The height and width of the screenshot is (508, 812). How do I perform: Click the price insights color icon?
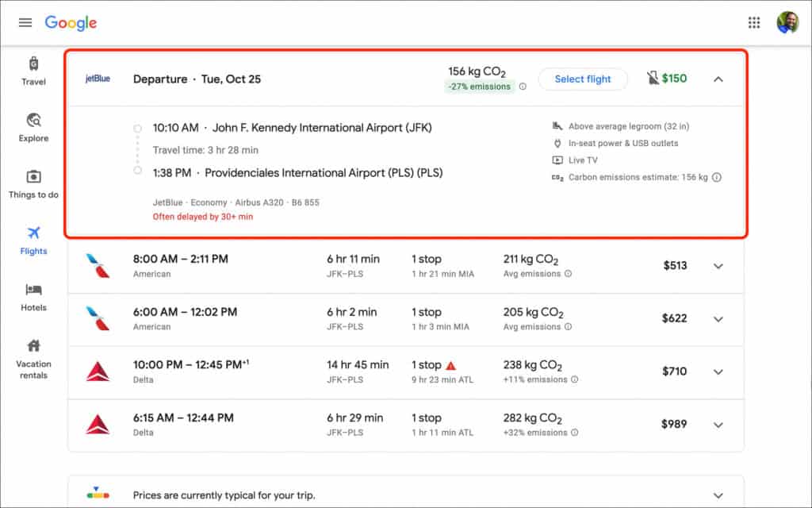(98, 494)
